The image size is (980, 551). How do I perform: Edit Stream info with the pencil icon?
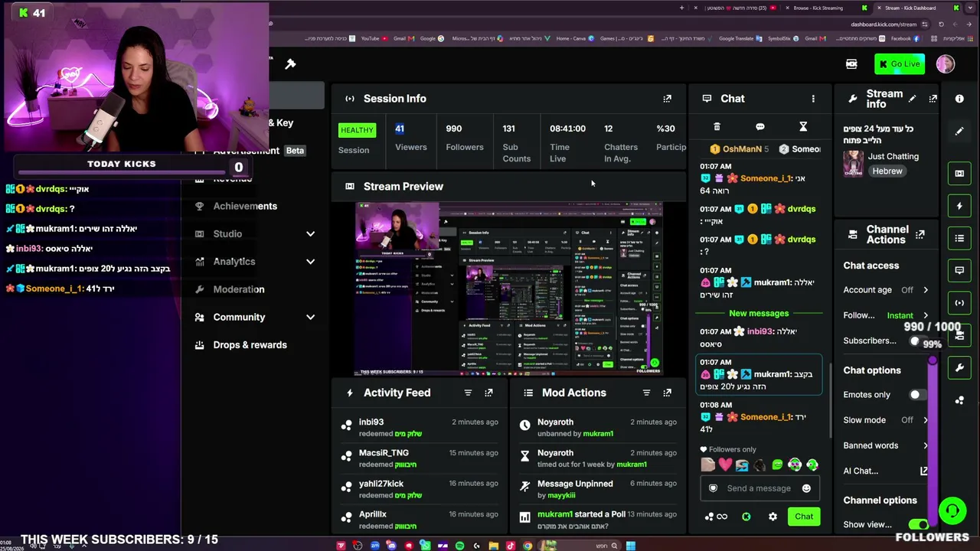(912, 99)
